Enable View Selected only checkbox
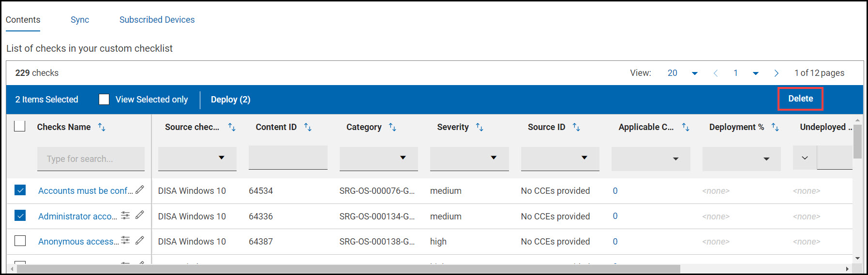This screenshot has height=275, width=868. 104,100
